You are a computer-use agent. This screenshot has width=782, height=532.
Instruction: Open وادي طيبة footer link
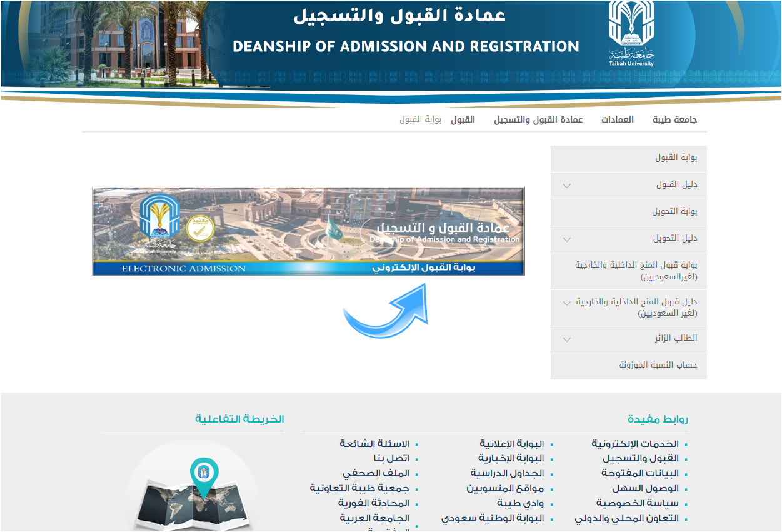coord(521,504)
